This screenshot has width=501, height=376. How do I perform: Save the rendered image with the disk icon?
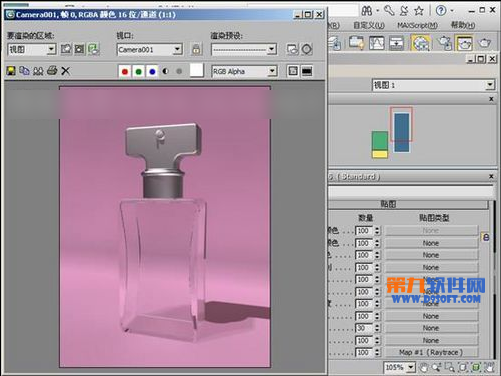[x=11, y=71]
